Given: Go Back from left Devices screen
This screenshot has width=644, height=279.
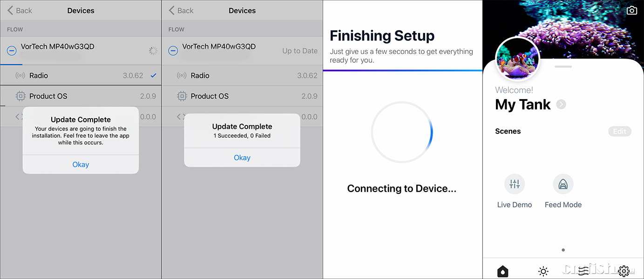Looking at the screenshot, I should [x=20, y=10].
